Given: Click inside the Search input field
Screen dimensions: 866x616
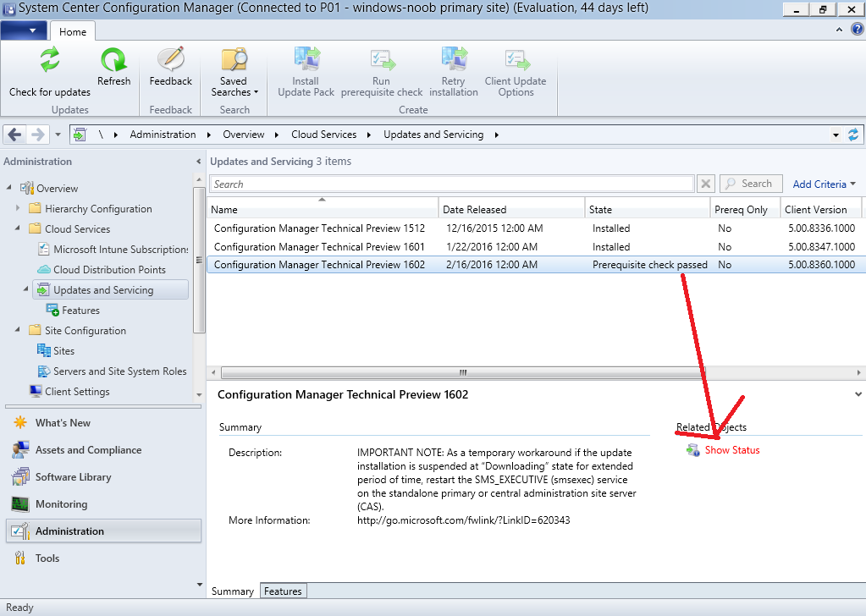Looking at the screenshot, I should 452,184.
